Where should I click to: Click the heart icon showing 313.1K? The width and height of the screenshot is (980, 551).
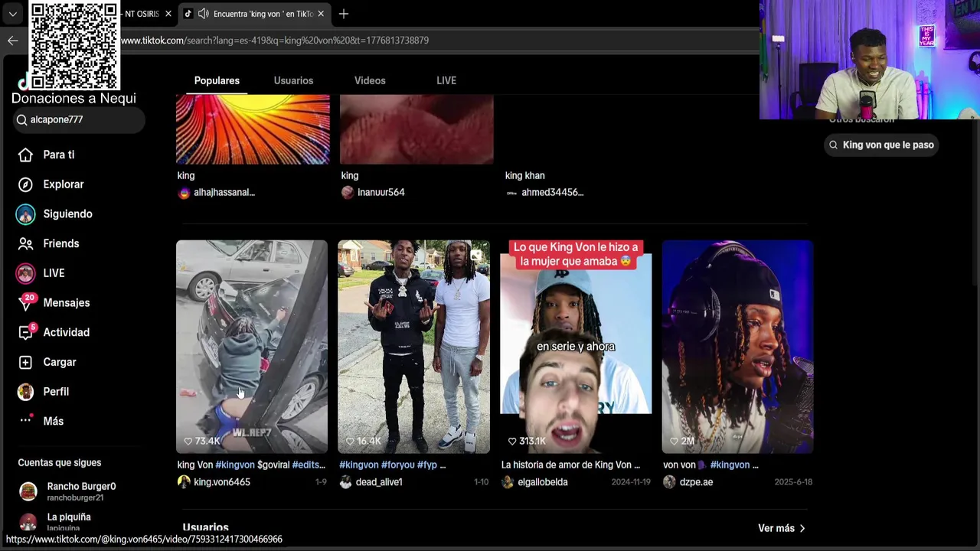point(513,441)
